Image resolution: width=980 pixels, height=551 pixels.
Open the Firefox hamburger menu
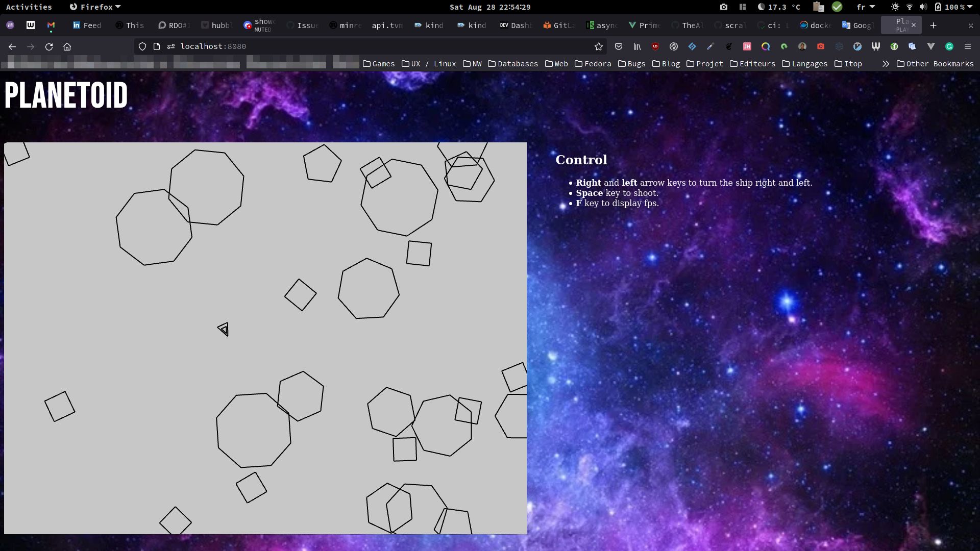(x=968, y=46)
